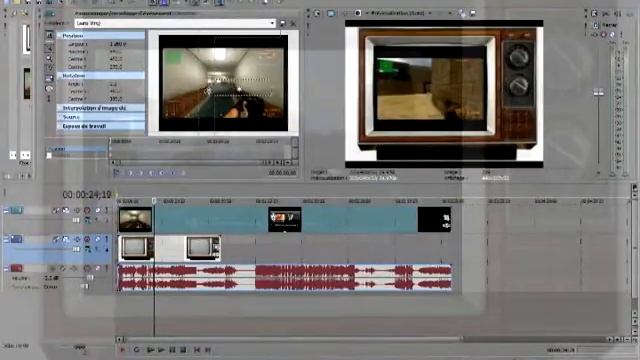The width and height of the screenshot is (640, 360).
Task: Minimize the audio track header
Action: [x=6, y=269]
